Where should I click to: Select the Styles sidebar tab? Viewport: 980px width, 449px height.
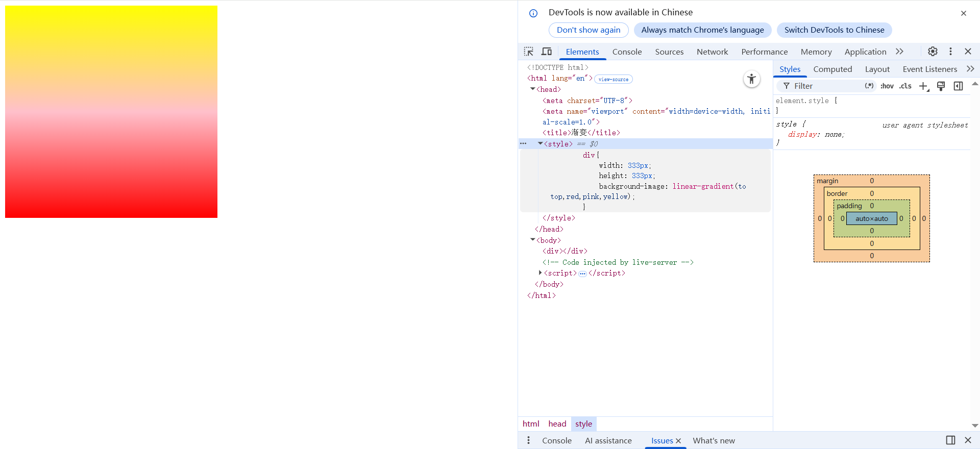pos(790,69)
